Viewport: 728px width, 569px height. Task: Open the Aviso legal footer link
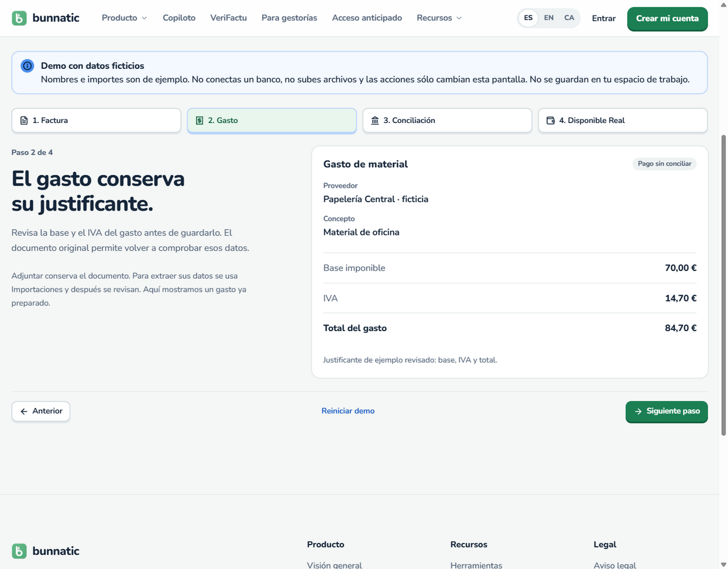615,565
